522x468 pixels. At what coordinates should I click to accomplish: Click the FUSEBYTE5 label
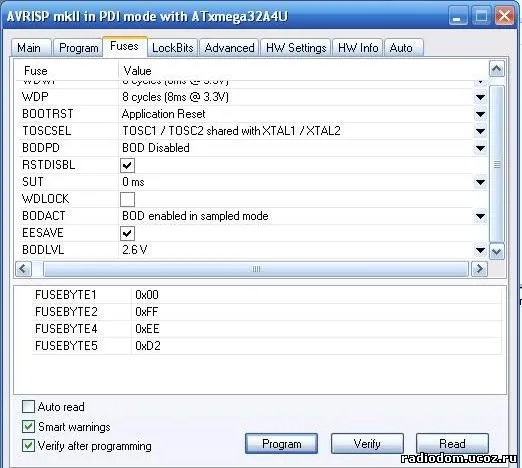66,346
